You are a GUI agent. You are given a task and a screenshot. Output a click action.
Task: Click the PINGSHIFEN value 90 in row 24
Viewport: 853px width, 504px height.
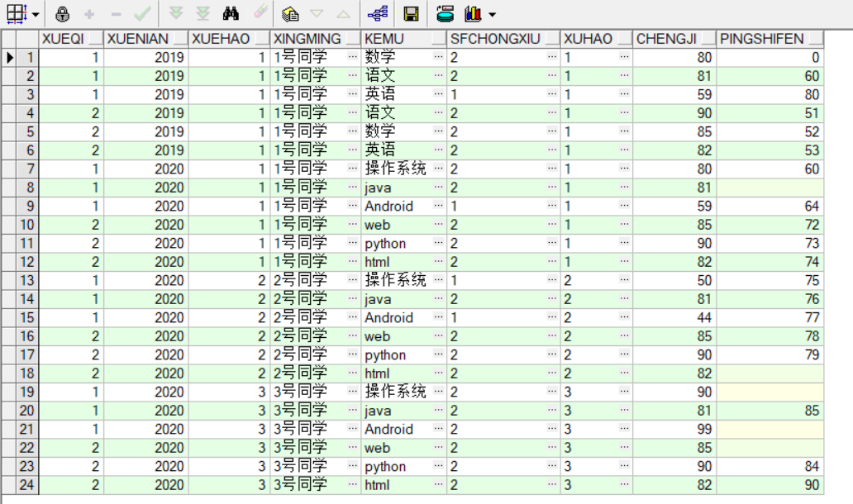[x=770, y=484]
